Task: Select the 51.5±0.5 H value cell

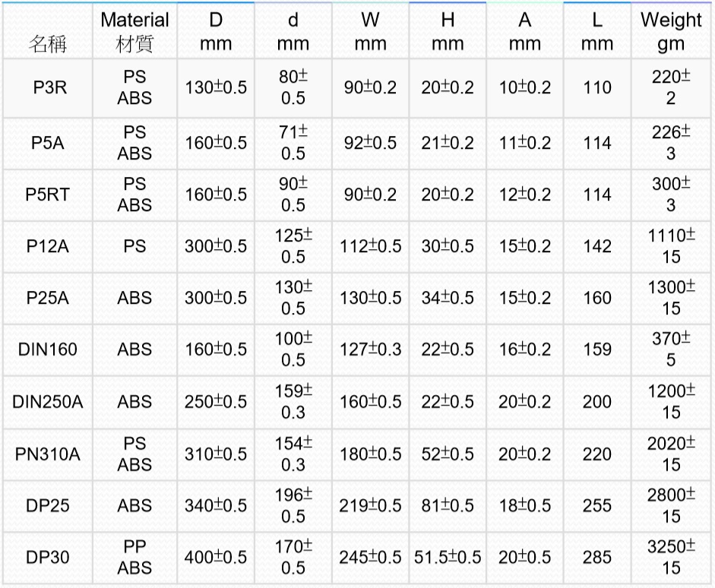Action: click(x=448, y=558)
